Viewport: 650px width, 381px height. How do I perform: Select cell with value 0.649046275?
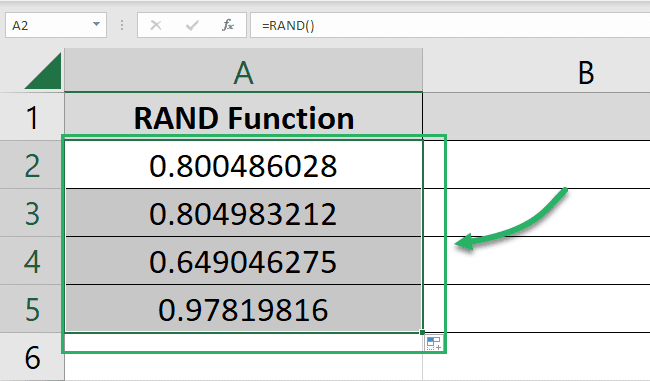tap(244, 261)
